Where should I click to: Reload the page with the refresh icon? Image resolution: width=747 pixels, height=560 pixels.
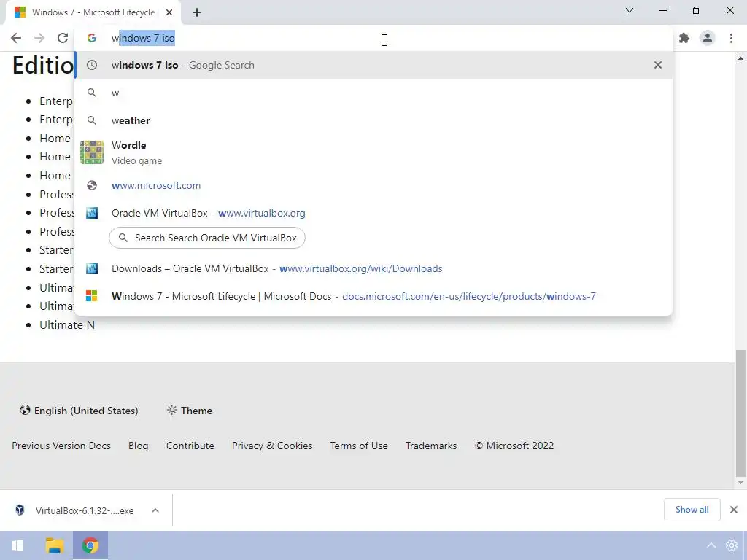coord(63,38)
